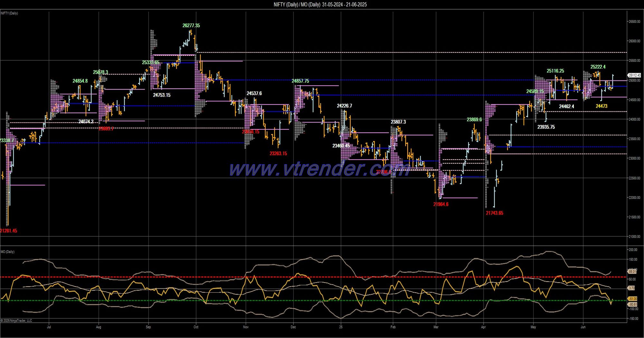Screen dimensions: 644x338
Task: Click the 25333.65 high label
Action: pyautogui.click(x=150, y=62)
